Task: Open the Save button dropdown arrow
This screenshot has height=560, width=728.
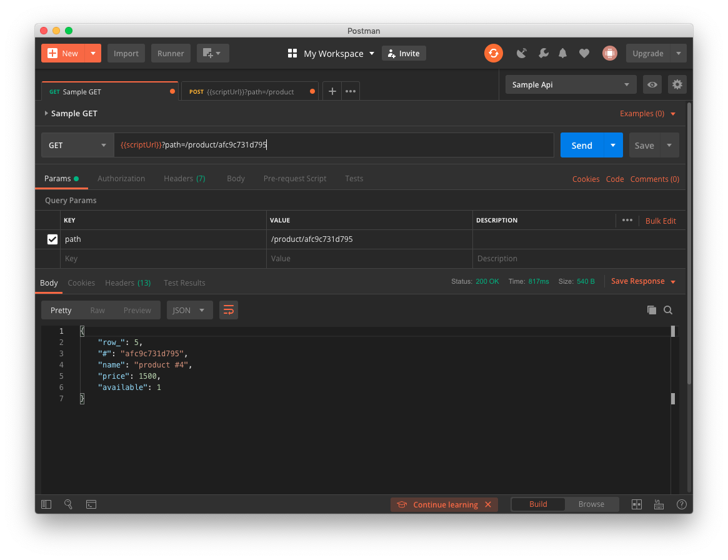Action: pyautogui.click(x=669, y=146)
